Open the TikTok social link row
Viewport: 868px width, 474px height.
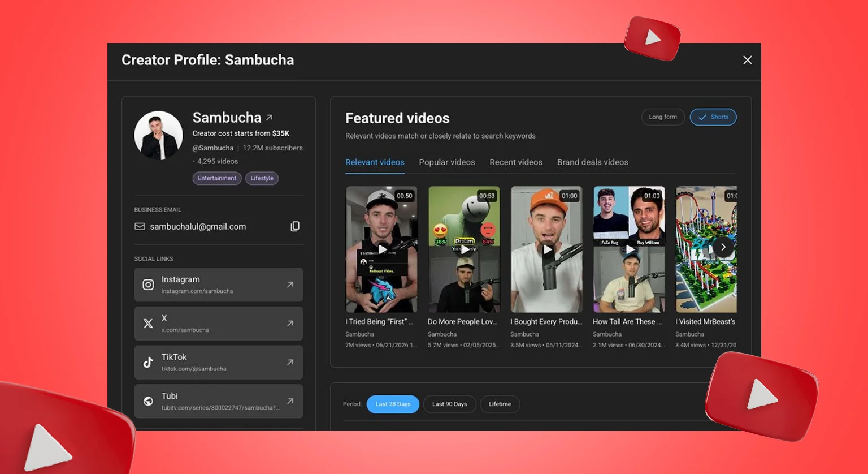219,363
